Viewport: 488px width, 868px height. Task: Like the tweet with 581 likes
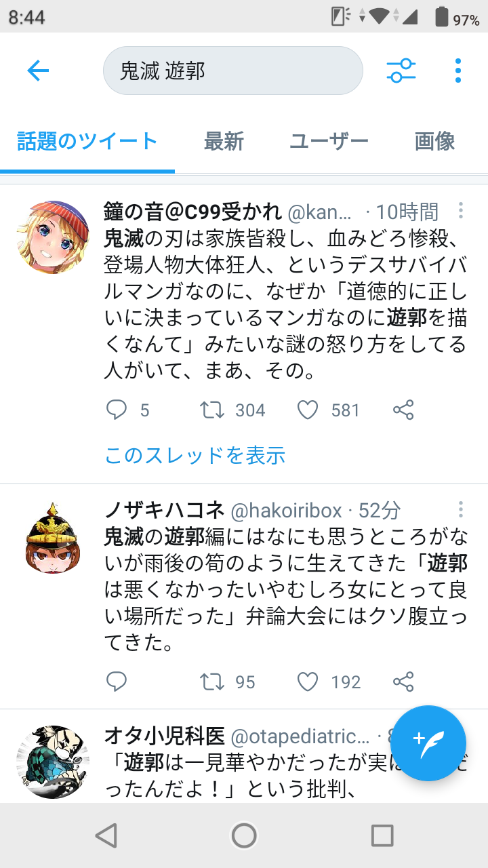click(308, 410)
